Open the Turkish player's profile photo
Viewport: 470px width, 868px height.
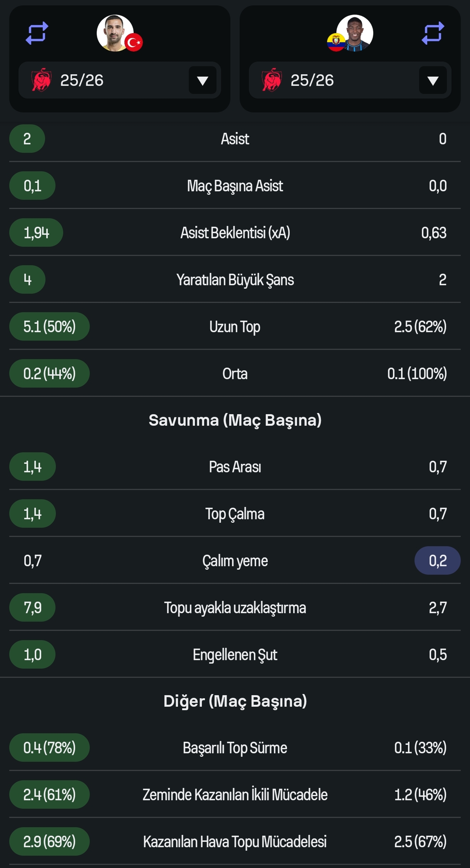click(115, 33)
